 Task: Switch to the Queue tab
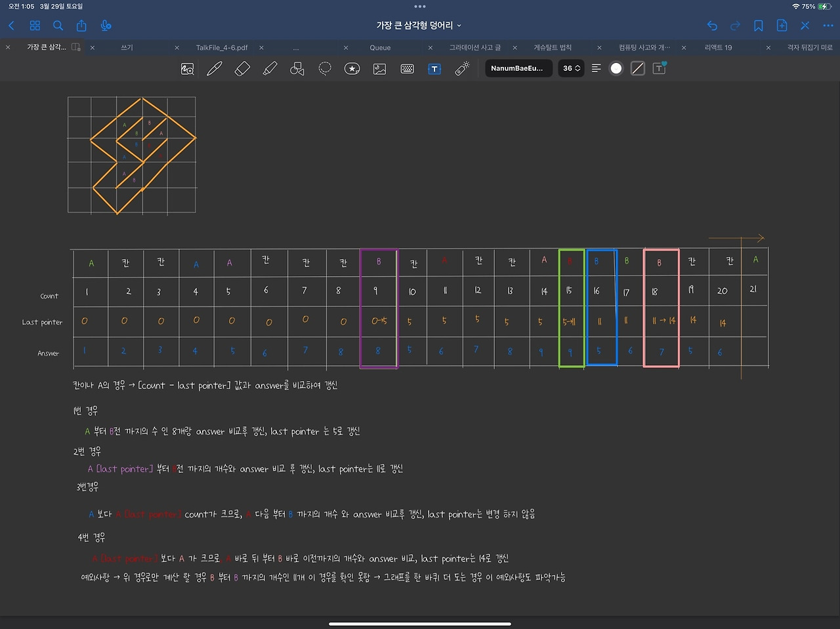point(380,47)
